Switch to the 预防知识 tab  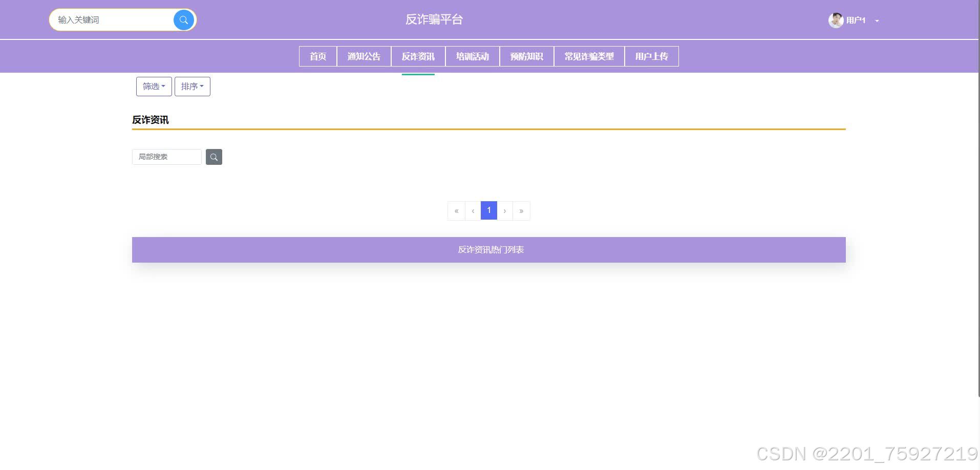(527, 56)
